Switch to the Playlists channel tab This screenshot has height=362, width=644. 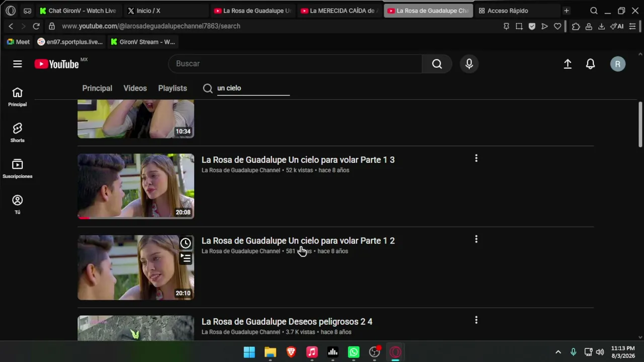173,88
